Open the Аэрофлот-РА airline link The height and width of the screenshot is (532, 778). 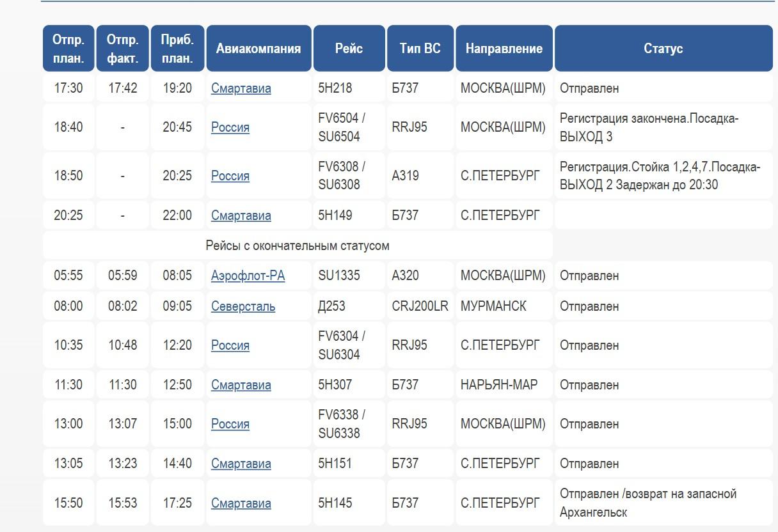click(248, 276)
